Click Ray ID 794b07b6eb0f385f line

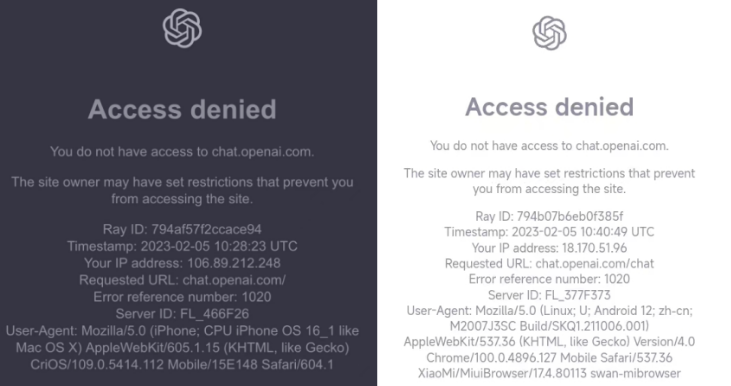click(549, 216)
